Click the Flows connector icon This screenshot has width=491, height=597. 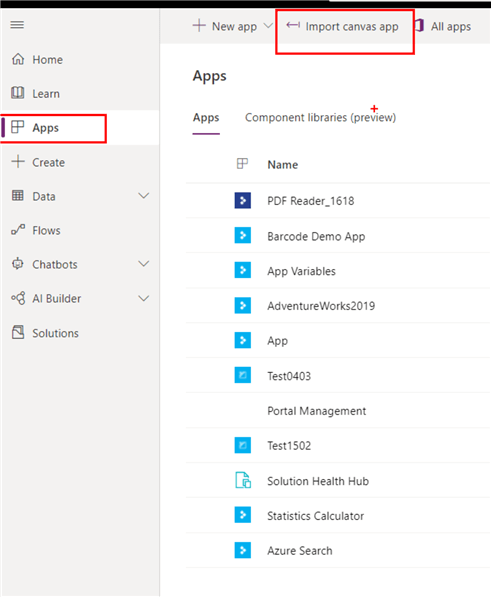(x=18, y=230)
